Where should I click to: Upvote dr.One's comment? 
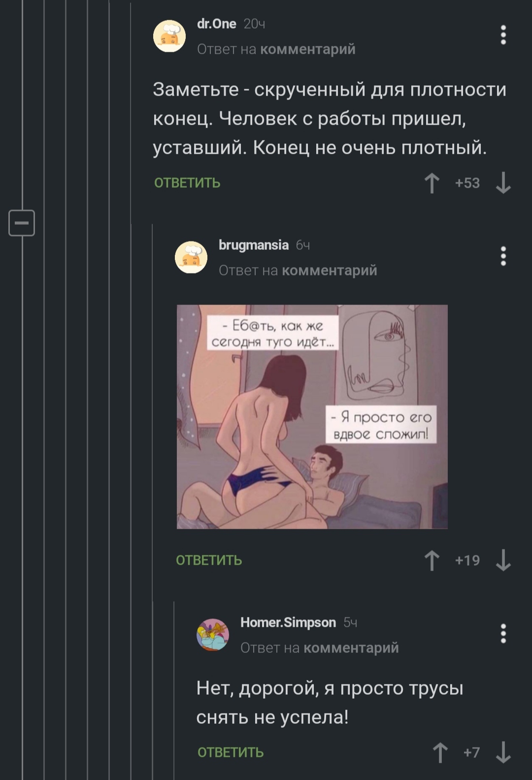pyautogui.click(x=432, y=183)
